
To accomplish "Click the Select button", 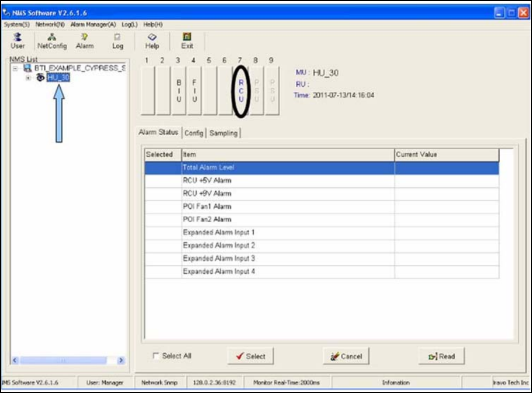I will (x=250, y=356).
